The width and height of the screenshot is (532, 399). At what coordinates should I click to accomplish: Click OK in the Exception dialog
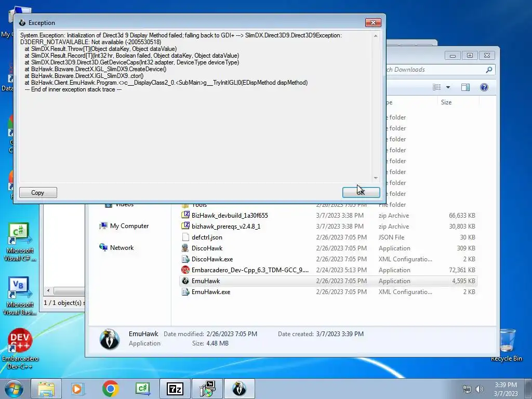click(x=361, y=192)
